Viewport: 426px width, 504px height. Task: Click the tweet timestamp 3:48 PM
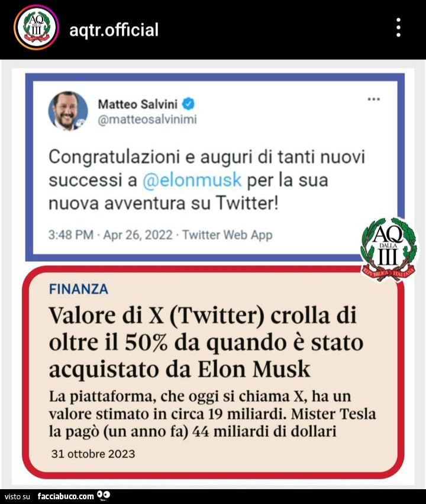coord(71,235)
